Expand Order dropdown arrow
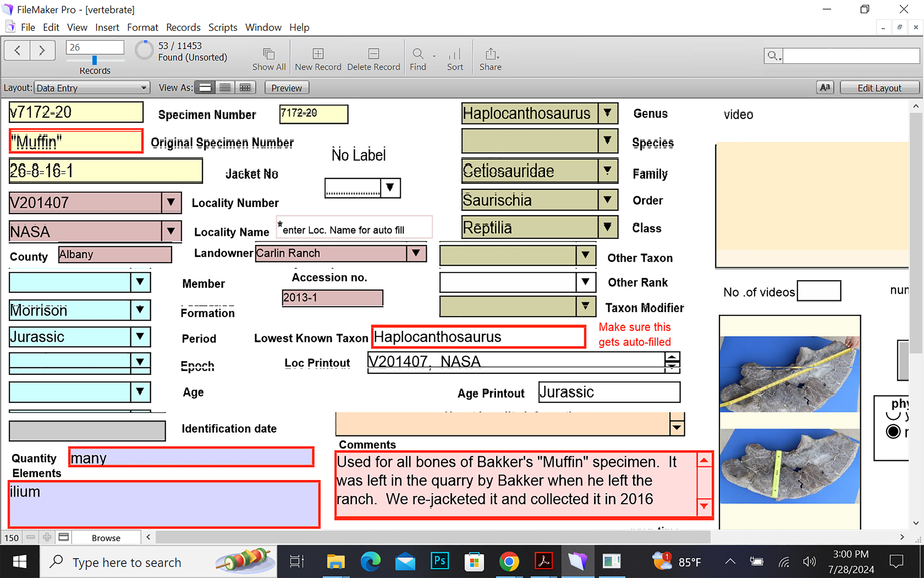The width and height of the screenshot is (924, 578). coord(607,200)
